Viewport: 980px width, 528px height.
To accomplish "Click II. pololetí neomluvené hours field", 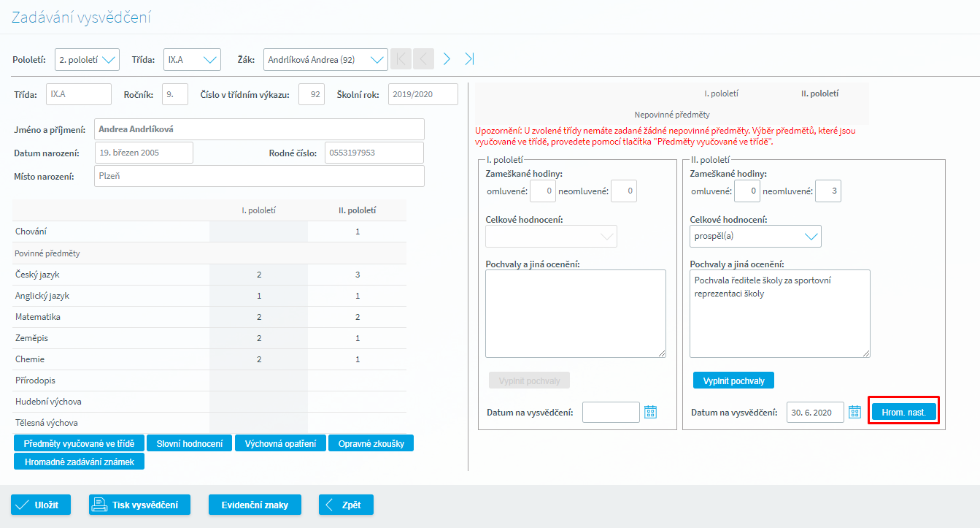I will [x=828, y=191].
